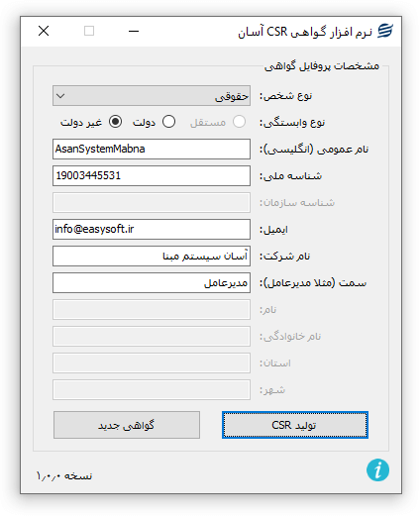The width and height of the screenshot is (420, 517).
Task: Select the دولت radio button
Action: click(x=168, y=122)
